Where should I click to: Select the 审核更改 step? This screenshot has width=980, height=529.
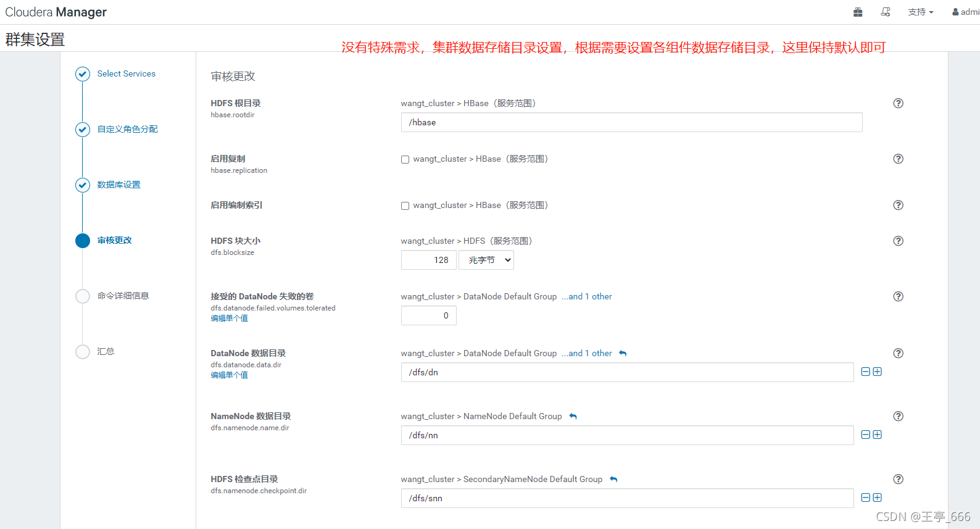[115, 240]
